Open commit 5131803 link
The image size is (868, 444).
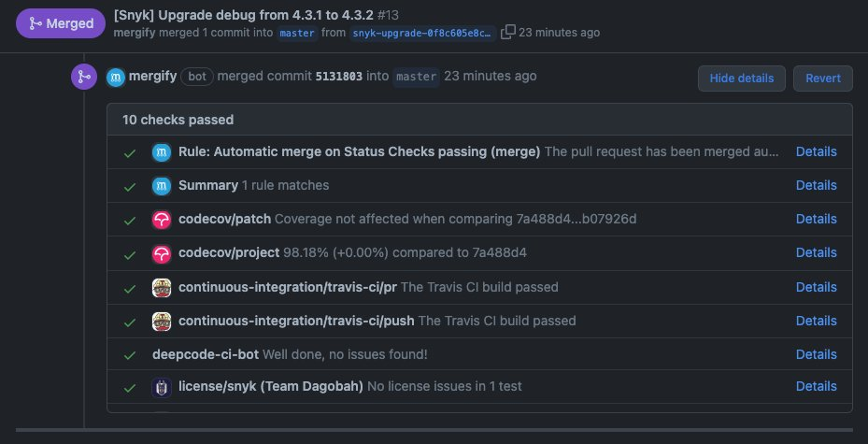[339, 77]
